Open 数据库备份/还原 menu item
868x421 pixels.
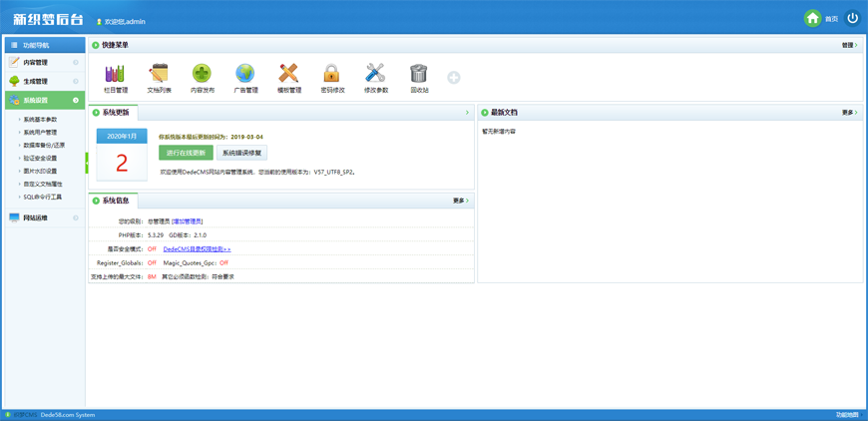(44, 145)
